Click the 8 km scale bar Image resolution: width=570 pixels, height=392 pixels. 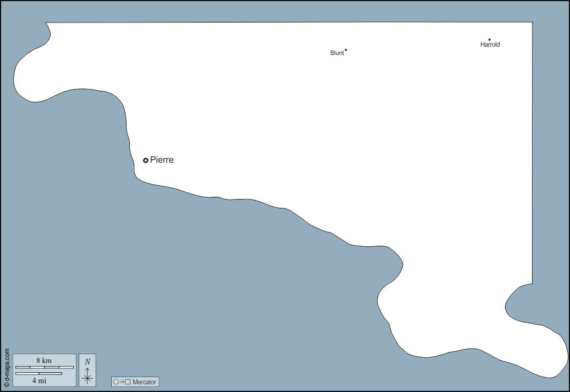pyautogui.click(x=44, y=367)
